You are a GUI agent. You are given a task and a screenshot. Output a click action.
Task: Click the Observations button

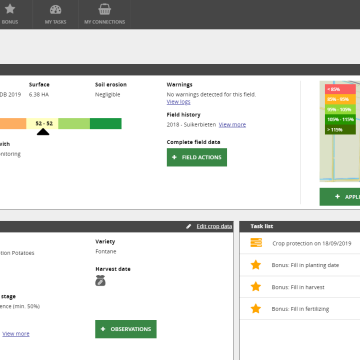(126, 329)
